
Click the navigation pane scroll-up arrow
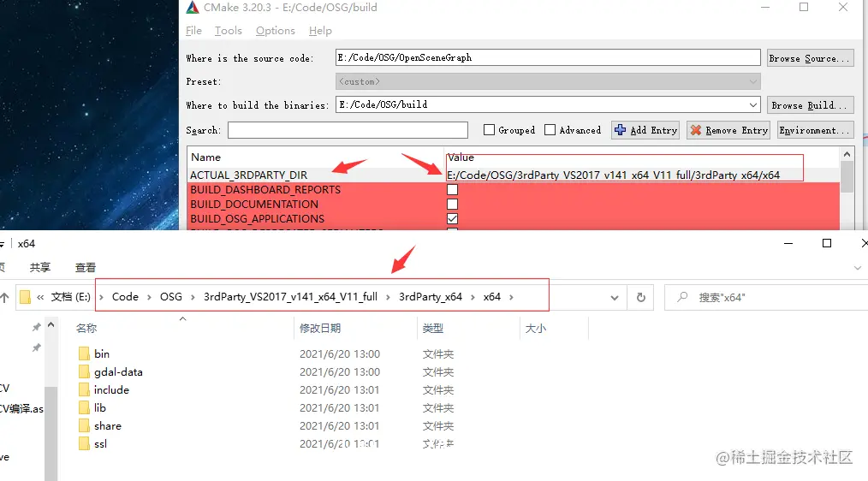click(x=51, y=325)
